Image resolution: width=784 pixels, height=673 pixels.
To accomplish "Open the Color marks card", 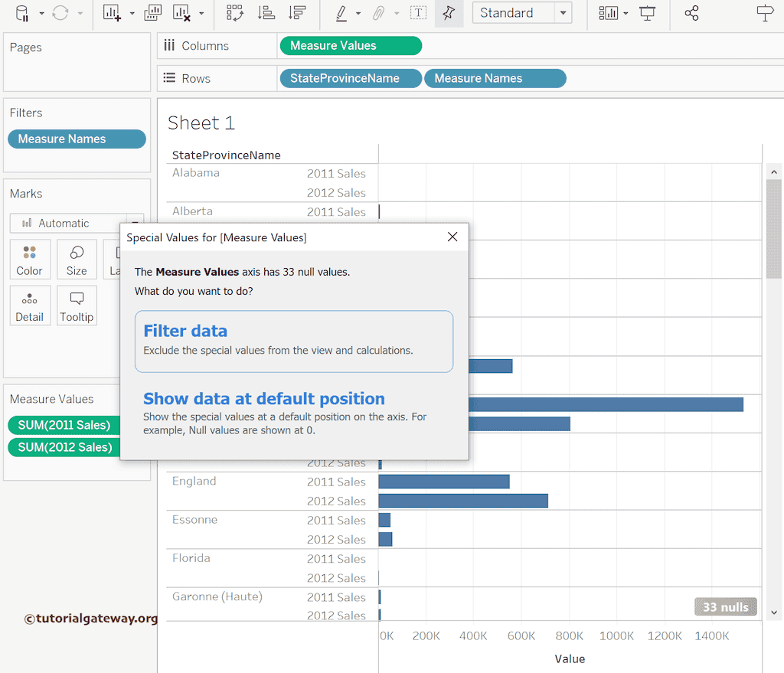I will [30, 260].
